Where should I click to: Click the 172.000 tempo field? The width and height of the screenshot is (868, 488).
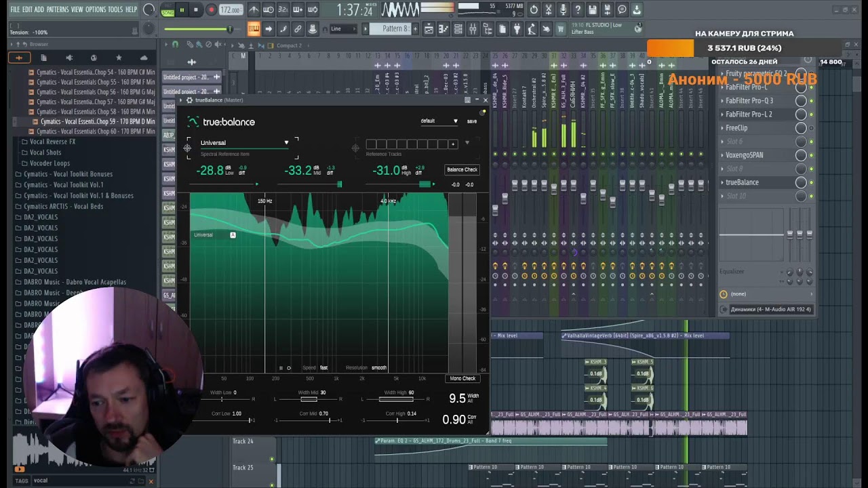[231, 10]
